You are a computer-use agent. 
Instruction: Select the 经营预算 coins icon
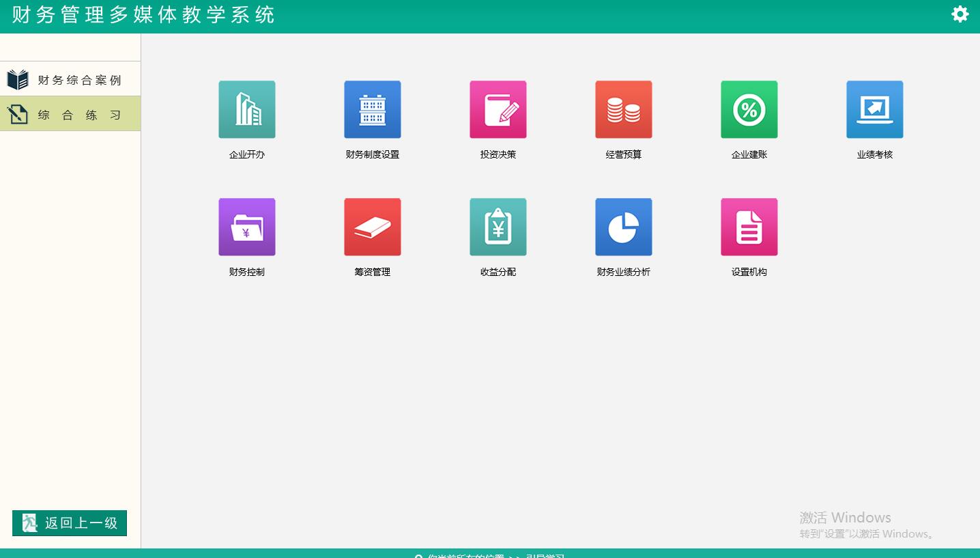click(x=623, y=109)
